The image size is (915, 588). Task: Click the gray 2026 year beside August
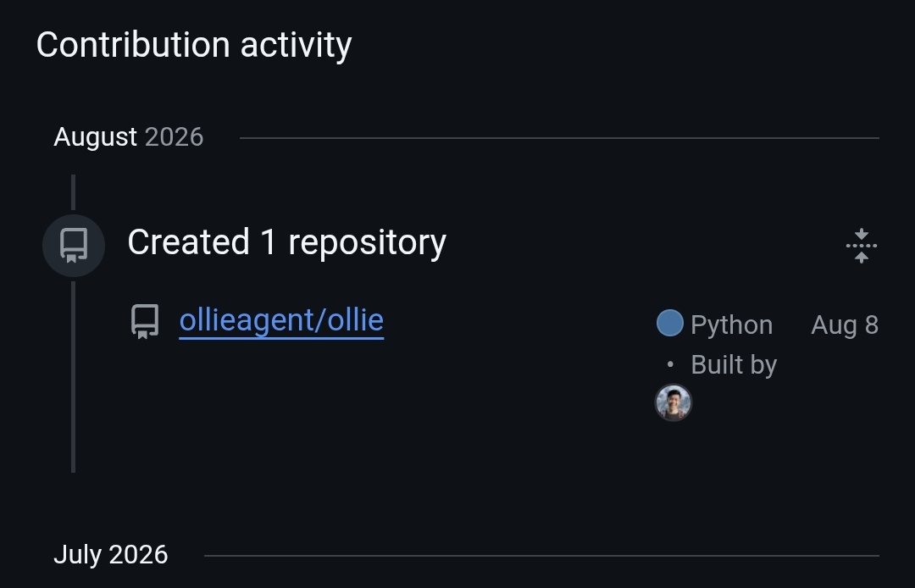pyautogui.click(x=174, y=137)
